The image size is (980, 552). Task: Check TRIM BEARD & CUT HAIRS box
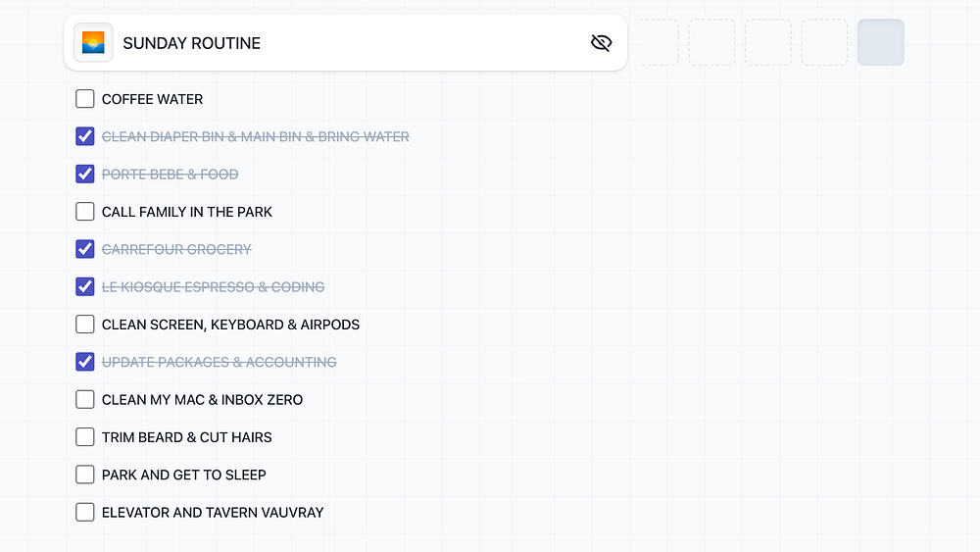pyautogui.click(x=85, y=437)
